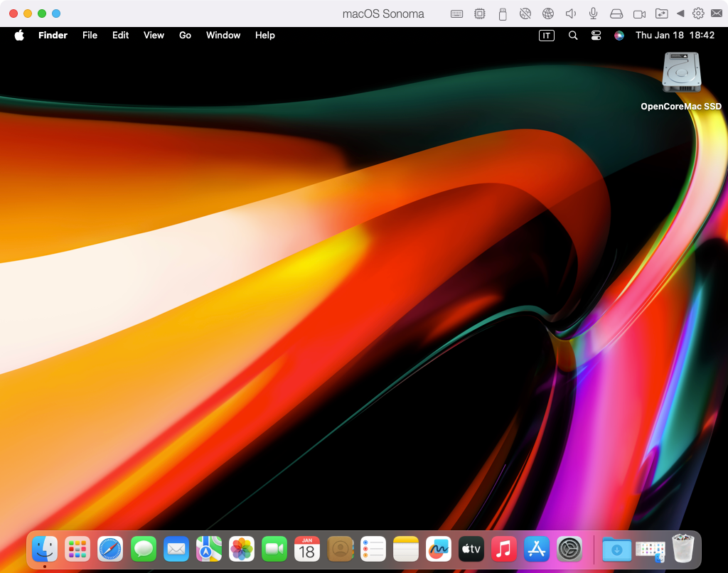Viewport: 728px width, 573px height.
Task: Click the Spotlight search magnifier
Action: [573, 36]
